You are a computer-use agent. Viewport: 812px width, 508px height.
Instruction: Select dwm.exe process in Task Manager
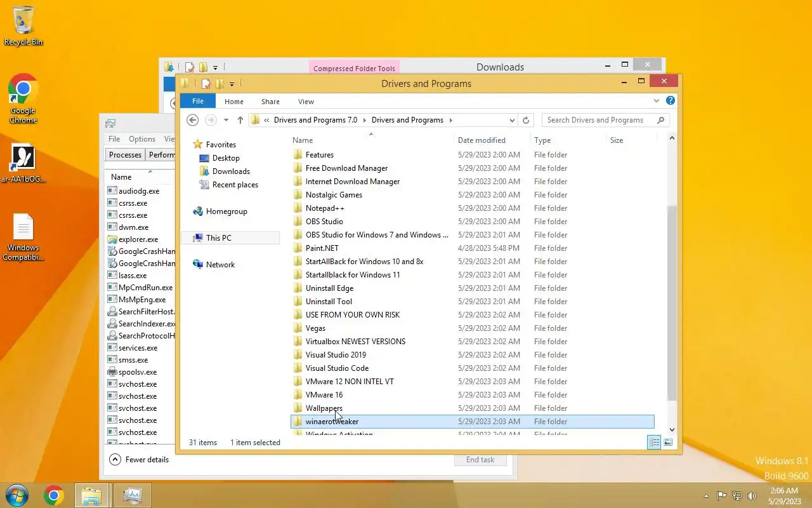pos(133,227)
